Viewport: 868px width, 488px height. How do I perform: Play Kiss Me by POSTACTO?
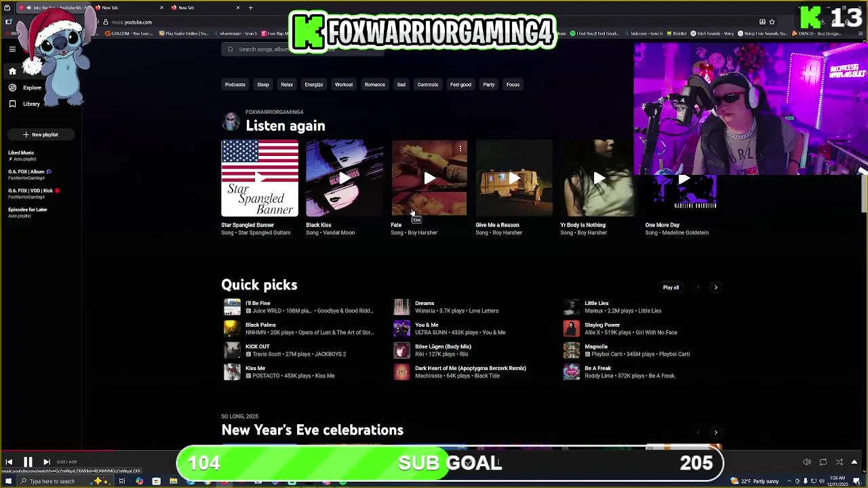pos(232,372)
